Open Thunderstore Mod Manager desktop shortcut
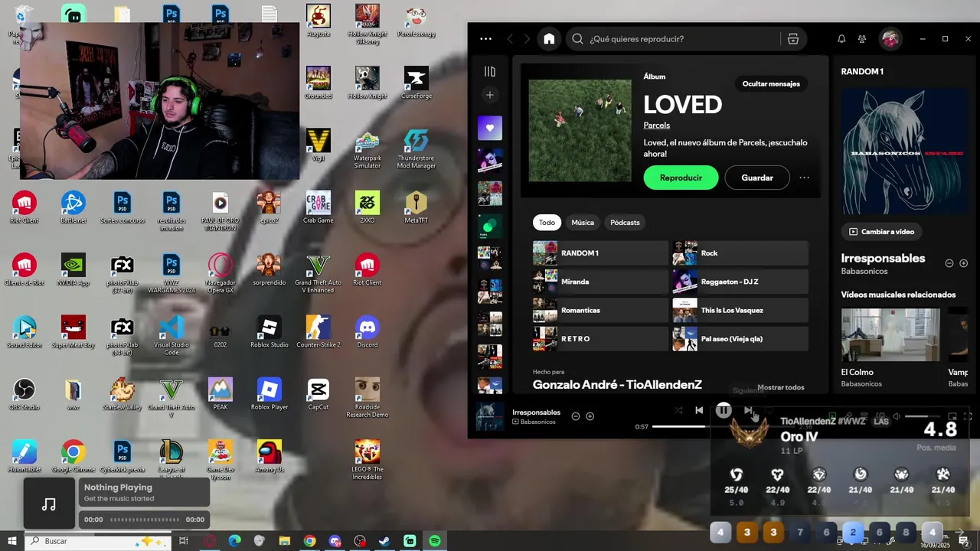This screenshot has height=551, width=980. (416, 149)
